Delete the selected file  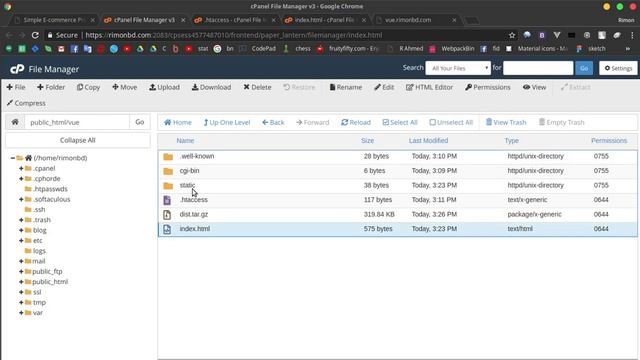(257, 87)
